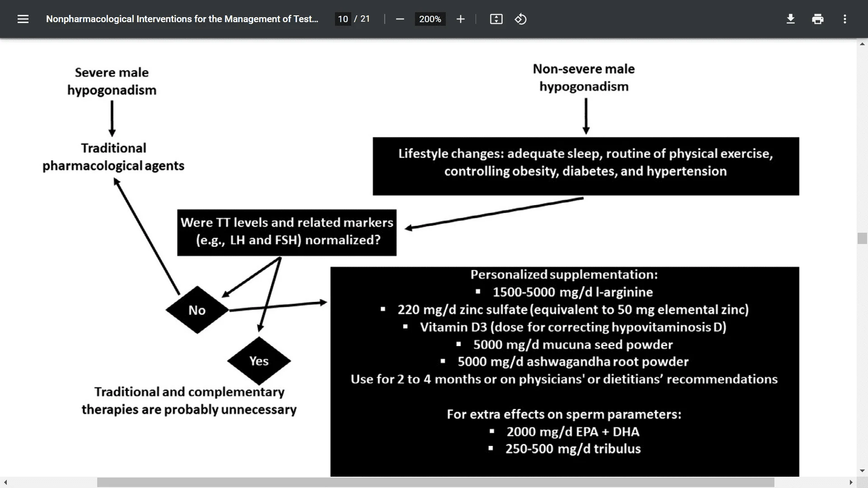Click 'Traditional and complementary therapies' text
This screenshot has height=488, width=868.
[189, 401]
